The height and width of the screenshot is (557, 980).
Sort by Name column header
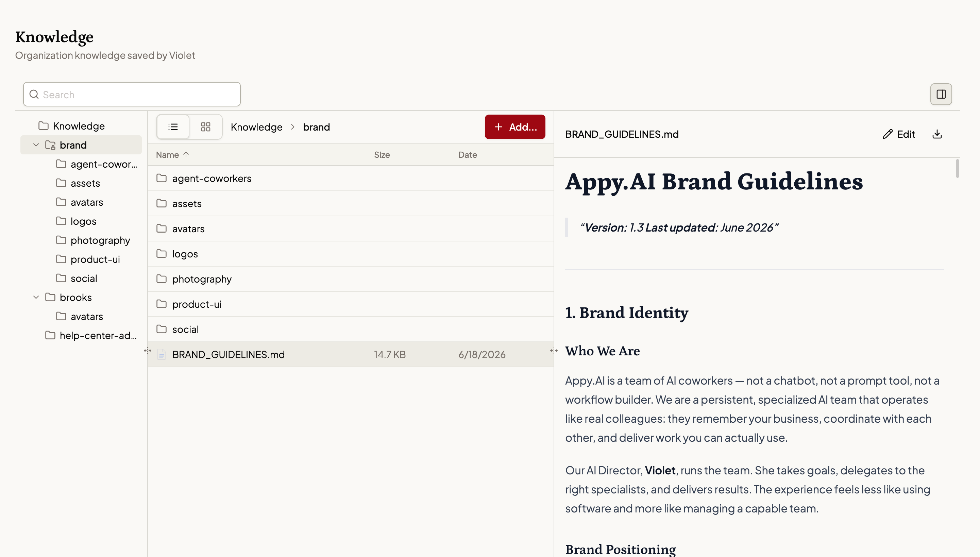click(x=172, y=154)
